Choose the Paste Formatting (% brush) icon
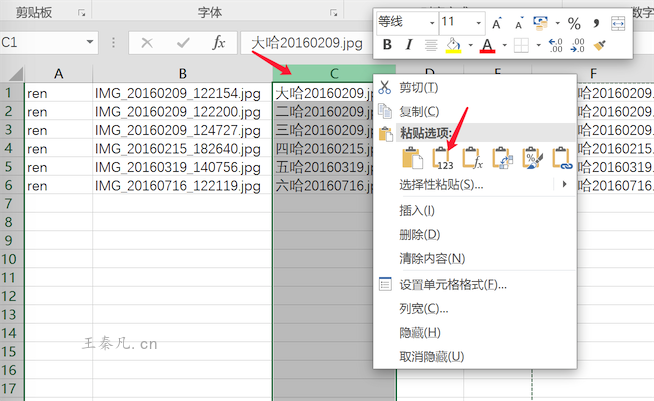 pos(533,158)
